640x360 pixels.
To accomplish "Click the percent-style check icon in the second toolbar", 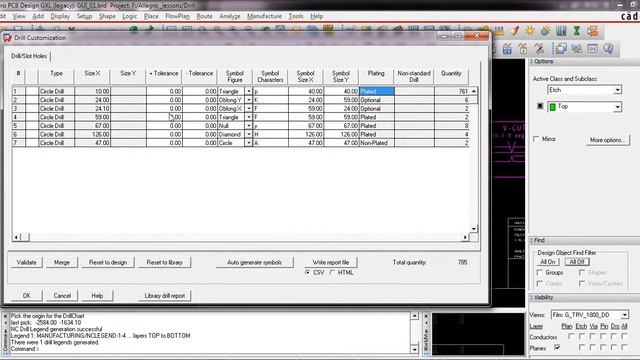I will [x=539, y=49].
